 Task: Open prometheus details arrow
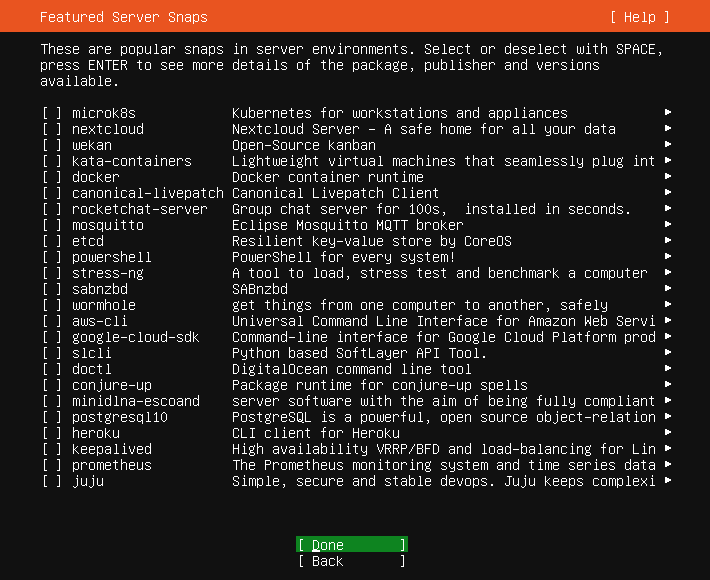[668, 464]
